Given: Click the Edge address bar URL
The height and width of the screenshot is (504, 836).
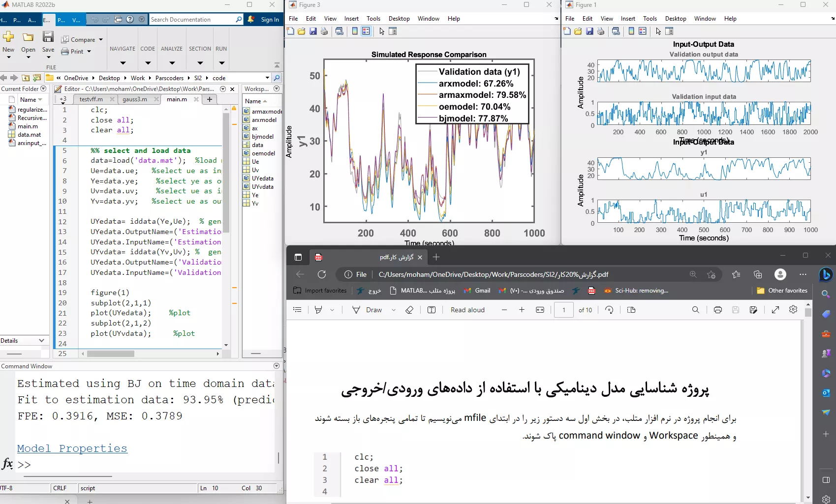Looking at the screenshot, I should (494, 274).
